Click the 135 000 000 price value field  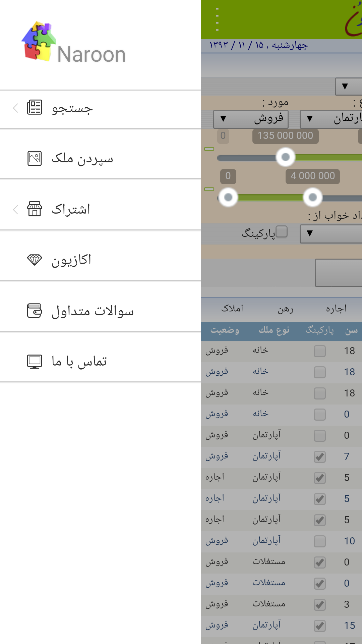[285, 136]
